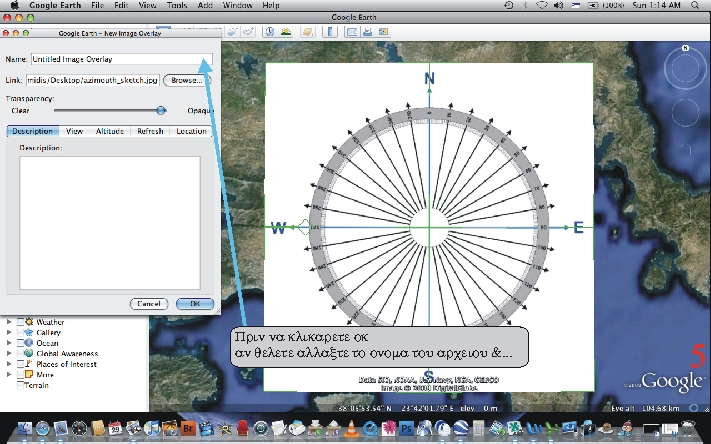The width and height of the screenshot is (711, 444).
Task: Open the Help menu
Action: (271, 5)
